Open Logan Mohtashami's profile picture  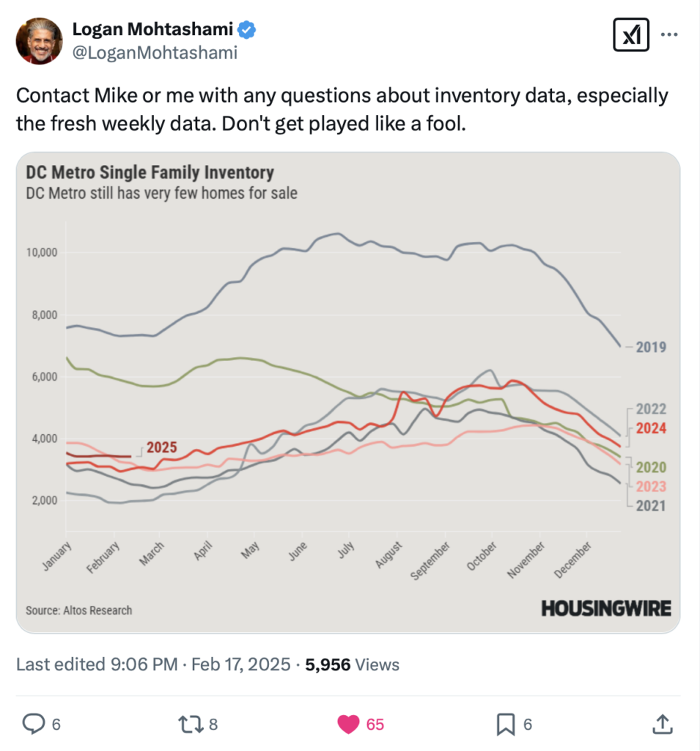pyautogui.click(x=40, y=41)
